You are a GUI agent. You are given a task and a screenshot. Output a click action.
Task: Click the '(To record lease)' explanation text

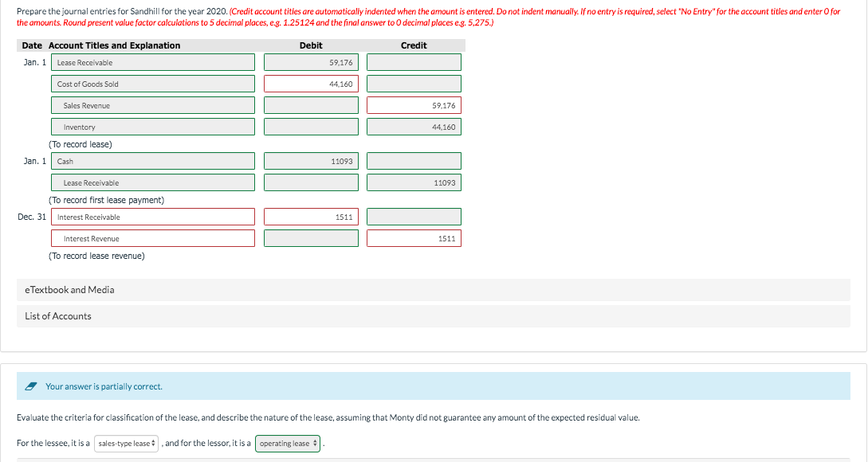pyautogui.click(x=81, y=144)
